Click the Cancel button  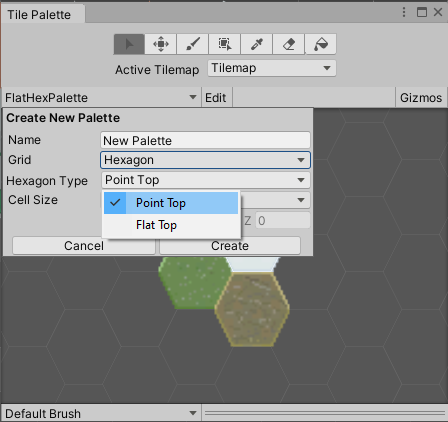click(84, 246)
